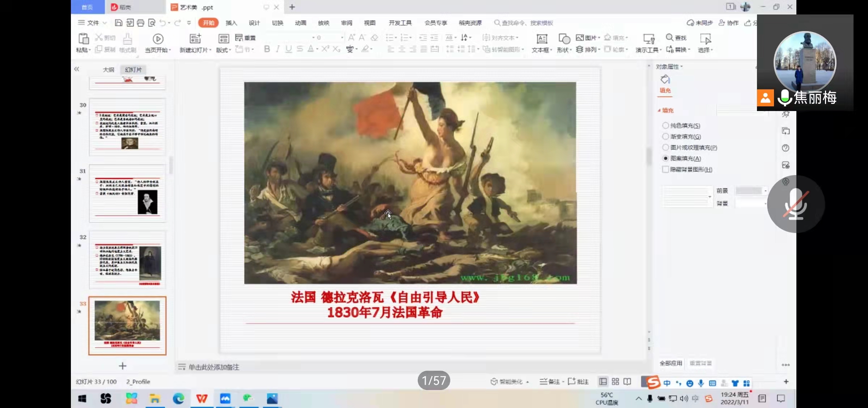Click the Clear formatting eraser icon
This screenshot has height=408, width=868.
[375, 37]
